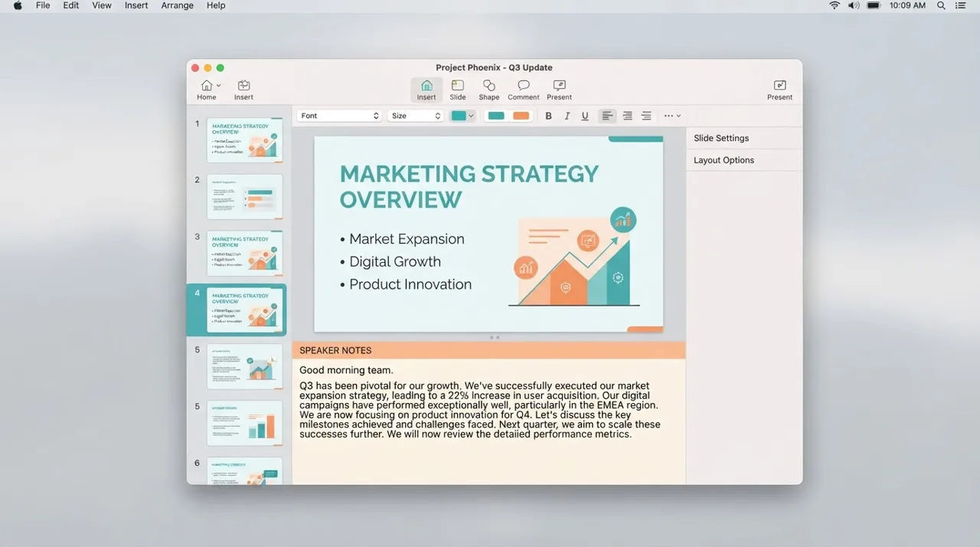980x547 pixels.
Task: Open the more options ellipsis dropdown
Action: [672, 116]
